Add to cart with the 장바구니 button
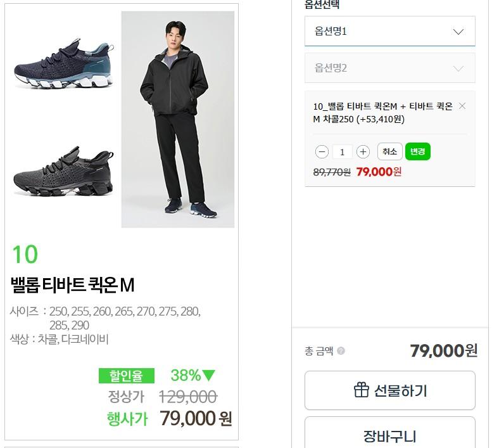The image size is (492, 448). [389, 435]
